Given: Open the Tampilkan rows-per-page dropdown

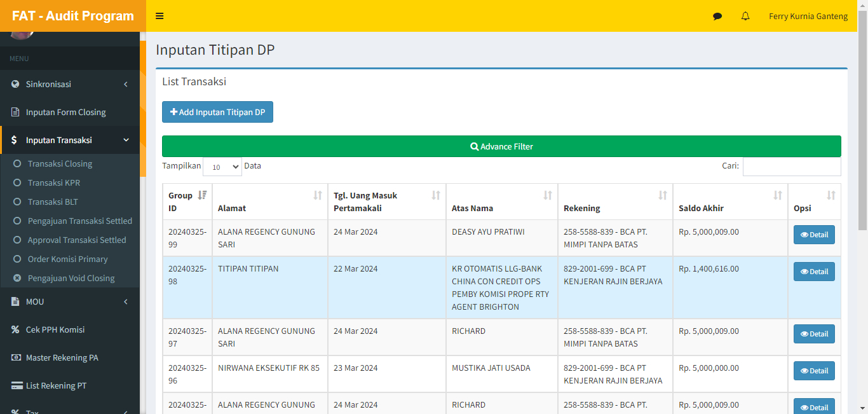Looking at the screenshot, I should [x=222, y=167].
